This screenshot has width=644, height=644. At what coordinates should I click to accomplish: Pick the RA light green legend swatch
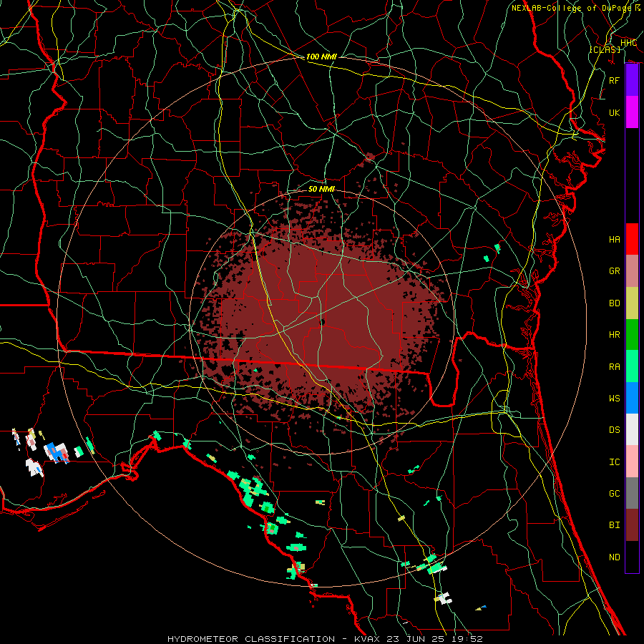632,366
